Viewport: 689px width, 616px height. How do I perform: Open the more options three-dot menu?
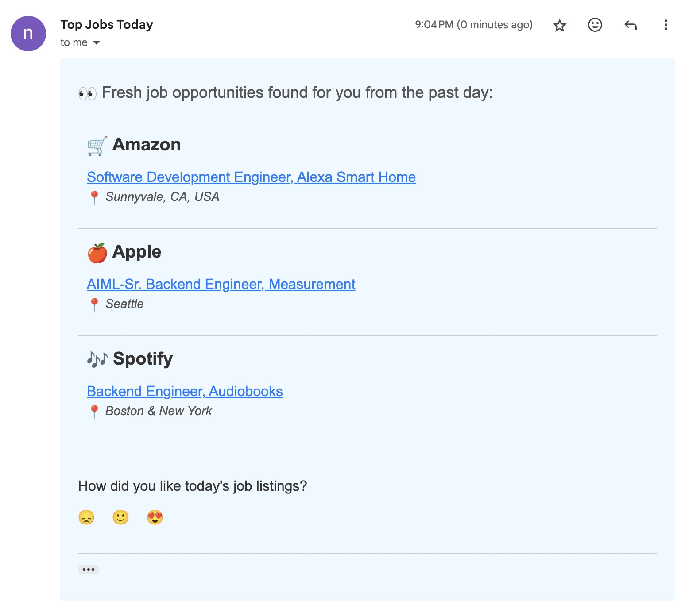click(666, 25)
